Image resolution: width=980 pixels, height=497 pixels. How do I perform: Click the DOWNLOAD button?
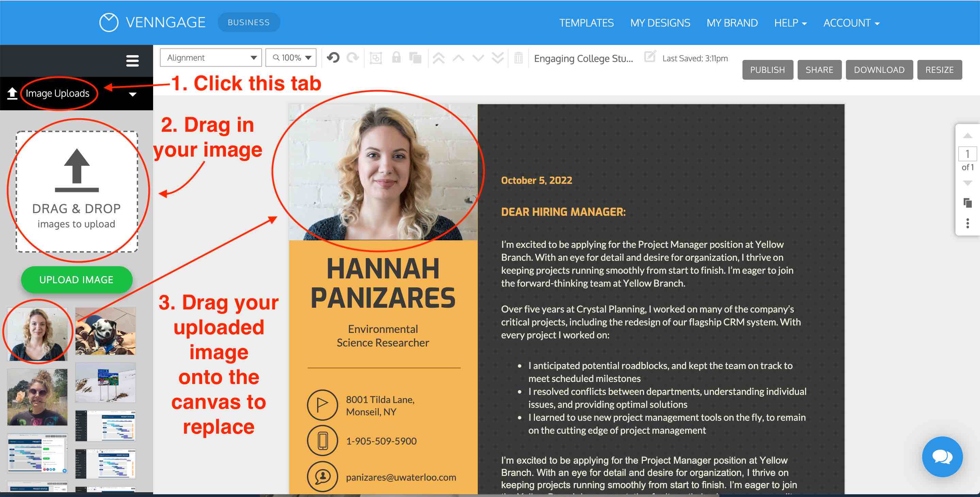pos(879,69)
